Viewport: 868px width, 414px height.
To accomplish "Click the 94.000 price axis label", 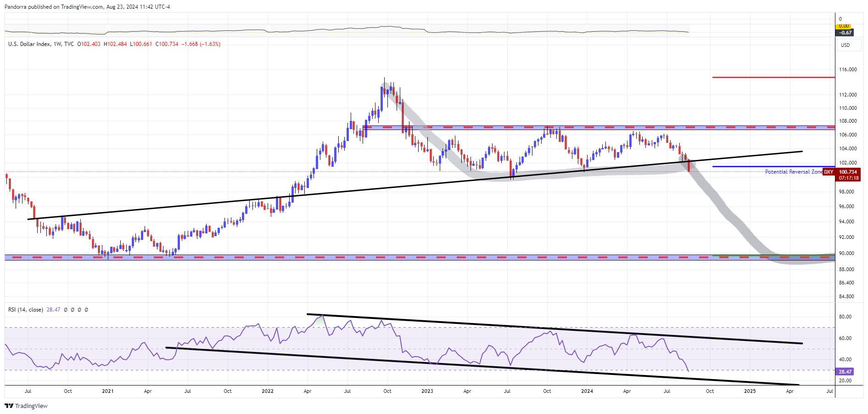I will 846,221.
